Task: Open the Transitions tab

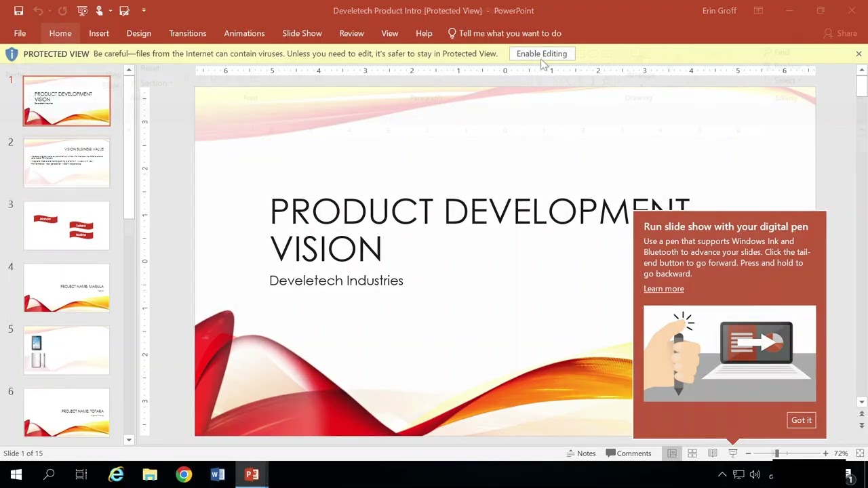Action: [x=187, y=33]
